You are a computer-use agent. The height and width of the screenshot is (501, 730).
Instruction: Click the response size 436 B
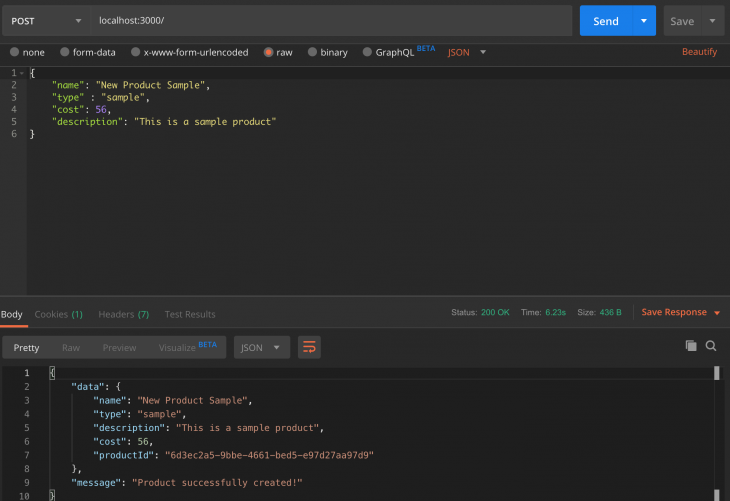point(610,312)
